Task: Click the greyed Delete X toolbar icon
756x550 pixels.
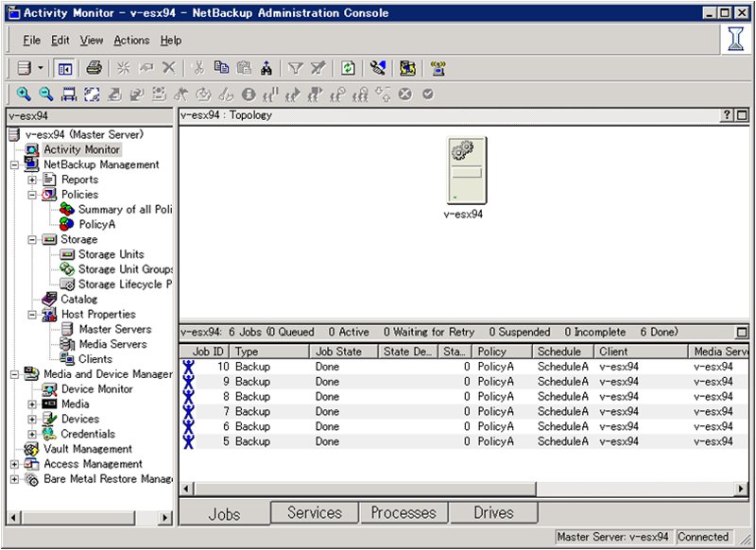Action: [169, 68]
